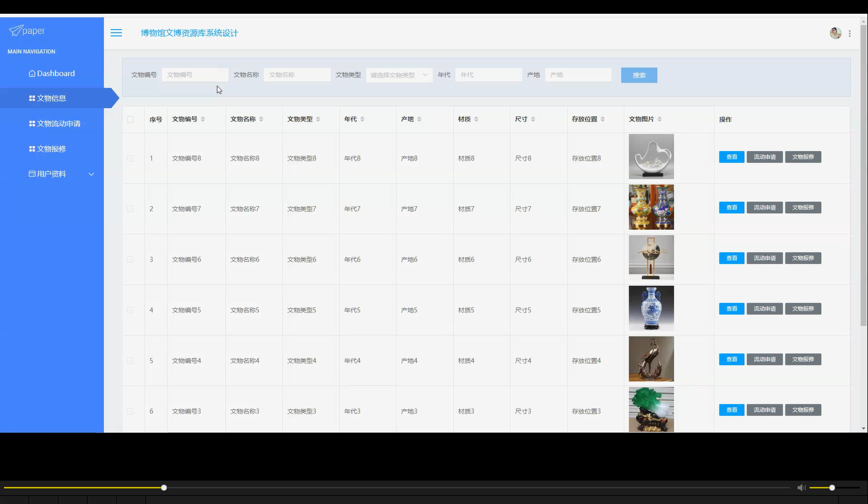This screenshot has width=868, height=504.
Task: Check the row 2 checkbox for 文物编号7
Action: (131, 209)
